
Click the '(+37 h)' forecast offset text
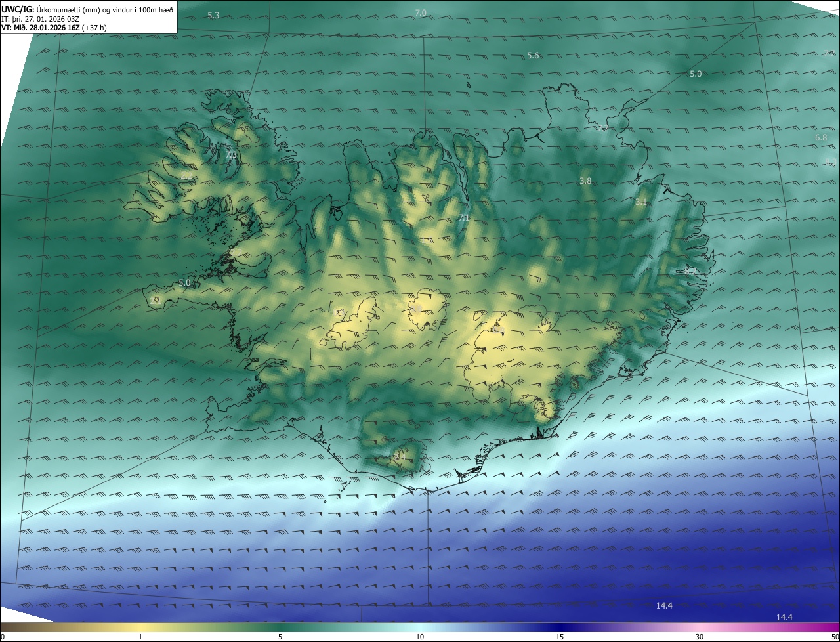click(x=95, y=28)
